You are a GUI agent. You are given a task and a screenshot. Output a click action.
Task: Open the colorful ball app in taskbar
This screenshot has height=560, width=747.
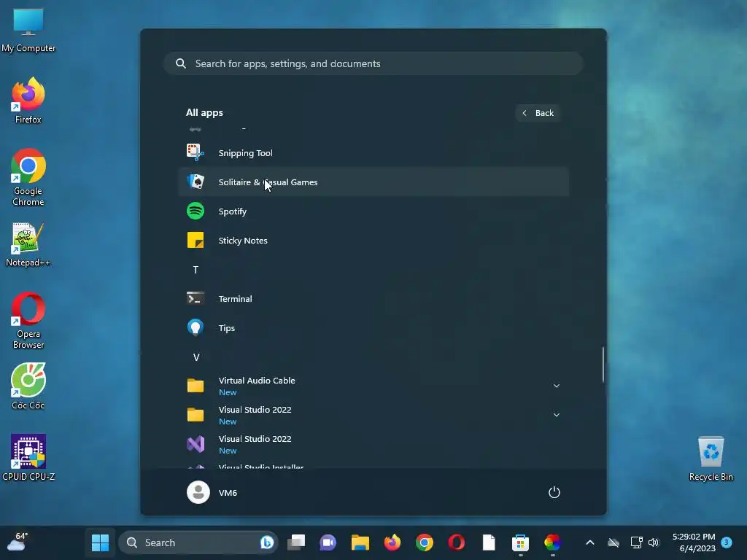(553, 542)
